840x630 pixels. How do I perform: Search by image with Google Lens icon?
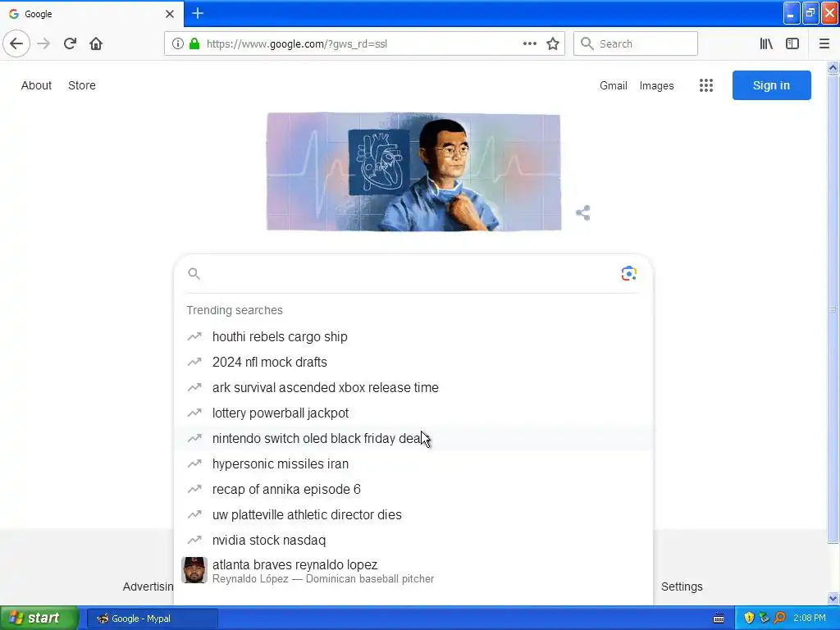click(629, 274)
